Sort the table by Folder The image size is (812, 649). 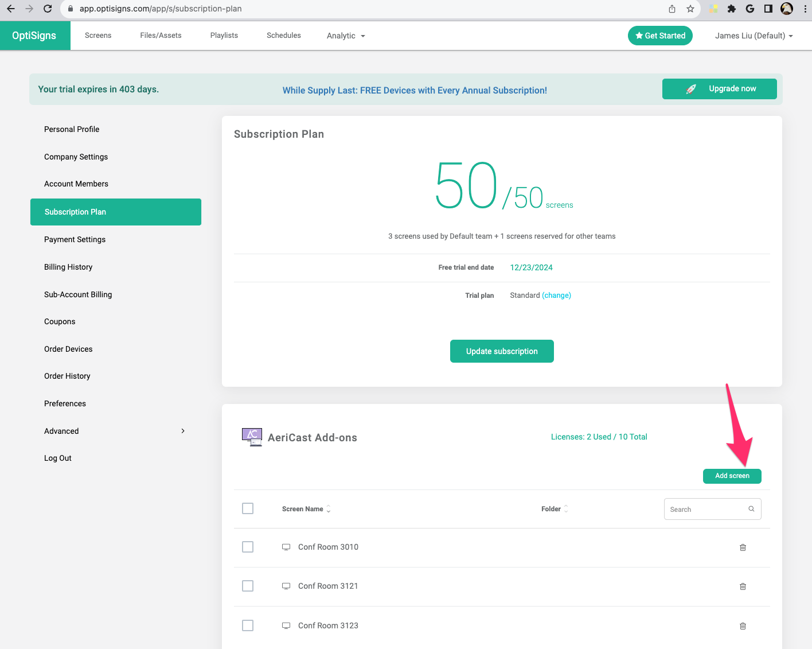tap(555, 509)
